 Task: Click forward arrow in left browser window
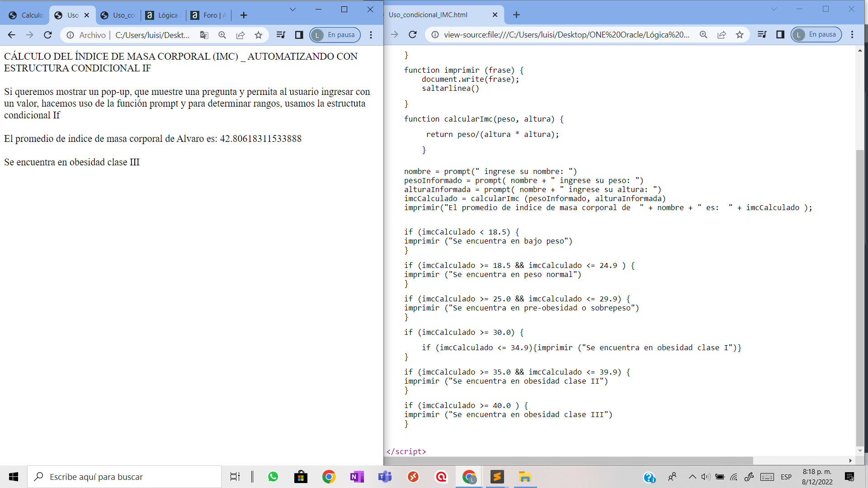click(x=30, y=35)
